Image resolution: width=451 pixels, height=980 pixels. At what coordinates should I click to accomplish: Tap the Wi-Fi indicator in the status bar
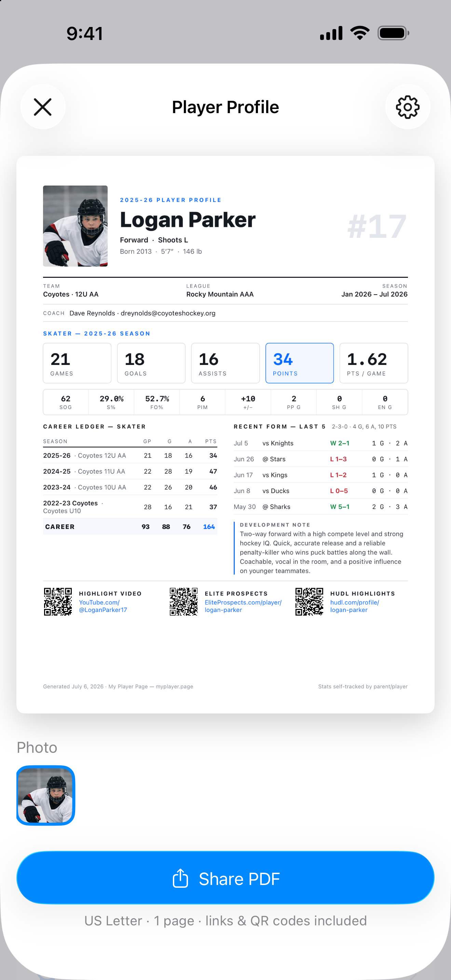(x=360, y=33)
